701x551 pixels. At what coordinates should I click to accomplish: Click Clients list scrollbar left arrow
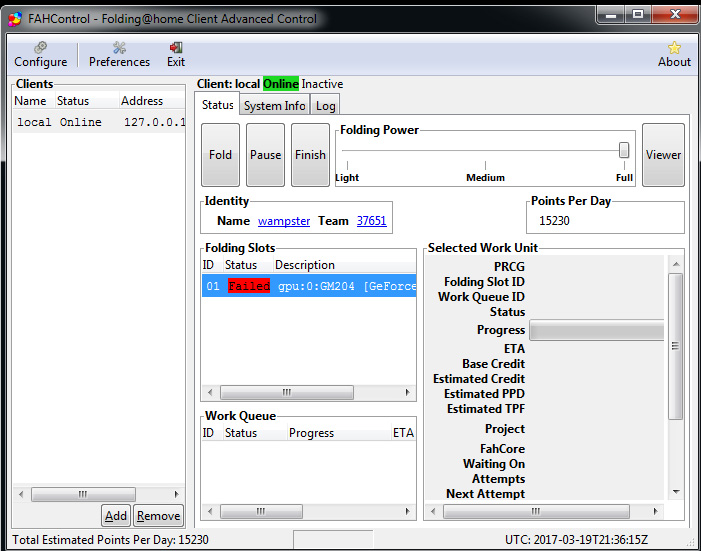point(21,494)
